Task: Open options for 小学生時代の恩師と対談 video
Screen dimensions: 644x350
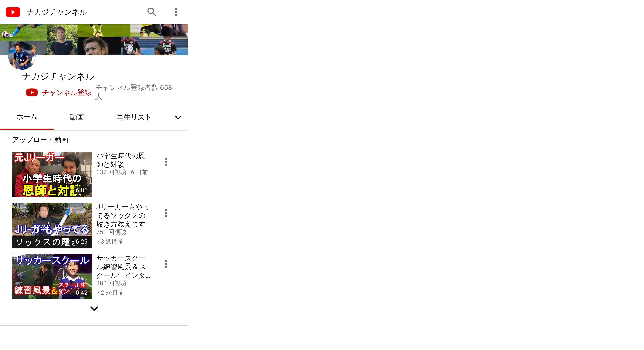Action: (166, 162)
